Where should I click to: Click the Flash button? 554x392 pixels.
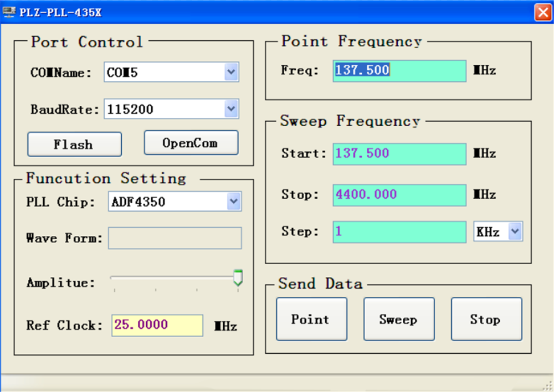pyautogui.click(x=74, y=145)
